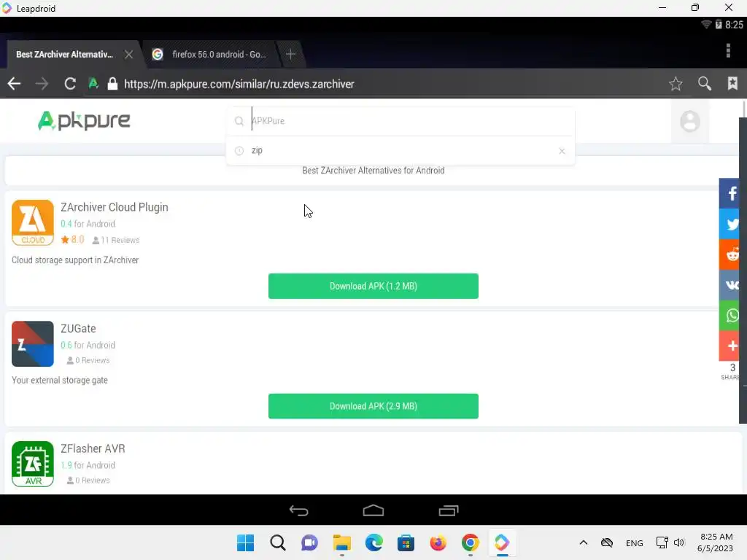Reload the page with the refresh icon
The height and width of the screenshot is (560, 747).
[70, 84]
